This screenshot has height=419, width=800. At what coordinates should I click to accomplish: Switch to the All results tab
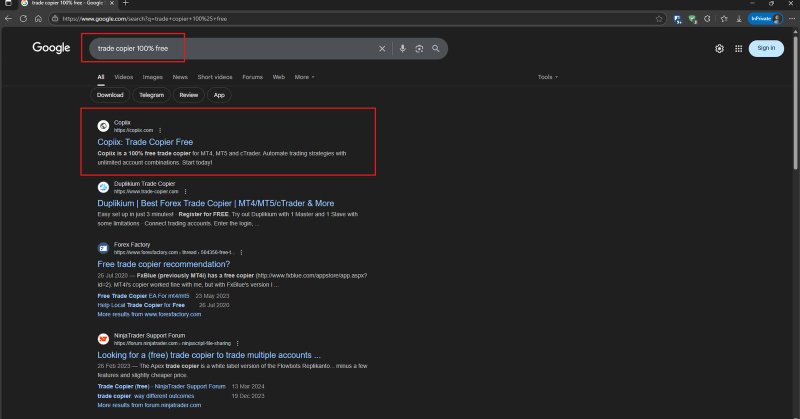(x=101, y=77)
